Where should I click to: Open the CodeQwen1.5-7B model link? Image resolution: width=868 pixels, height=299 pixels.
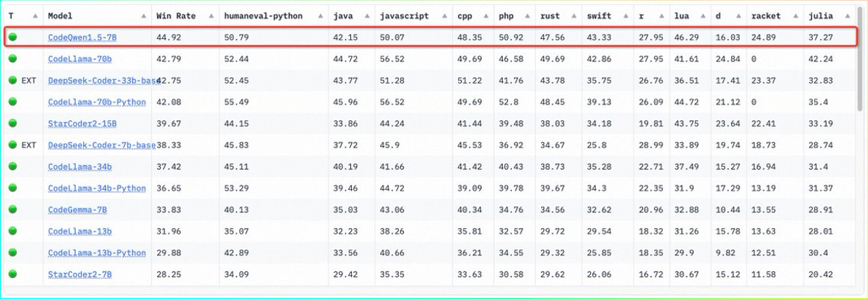[x=80, y=37]
